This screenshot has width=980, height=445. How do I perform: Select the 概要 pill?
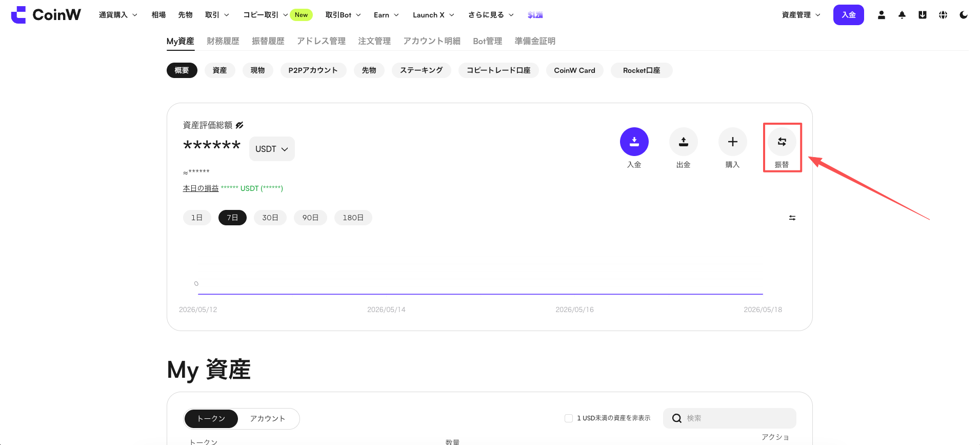tap(182, 70)
